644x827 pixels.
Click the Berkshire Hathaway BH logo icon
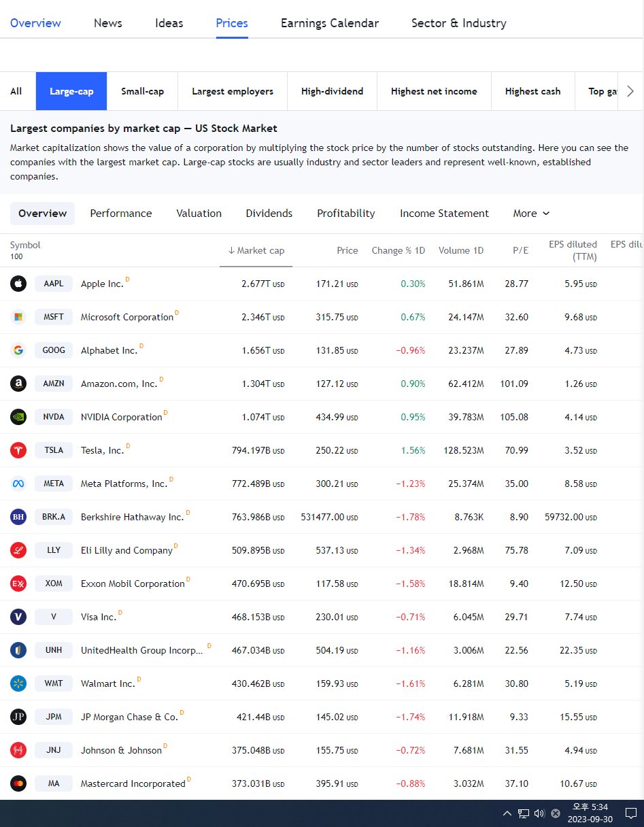tap(18, 517)
